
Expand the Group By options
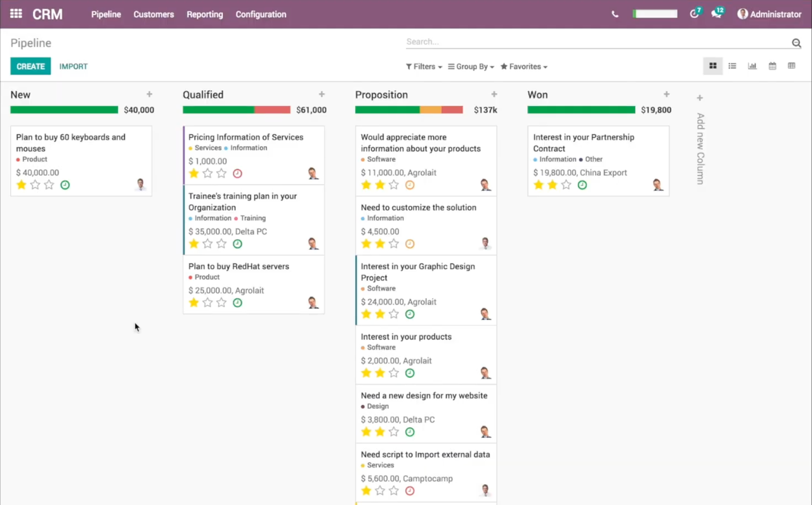(x=471, y=66)
